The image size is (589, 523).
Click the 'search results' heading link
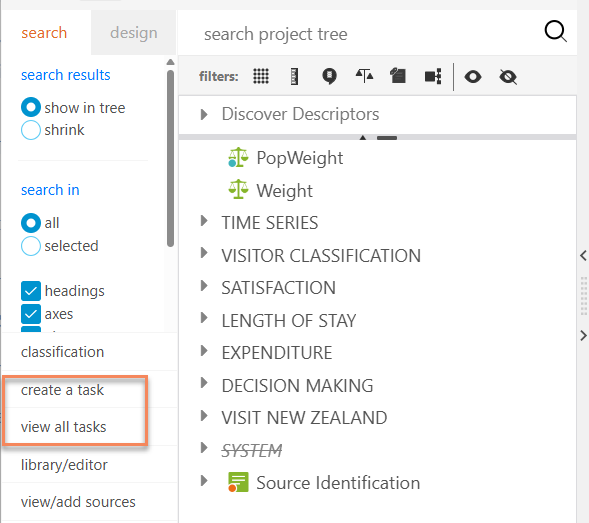point(66,75)
